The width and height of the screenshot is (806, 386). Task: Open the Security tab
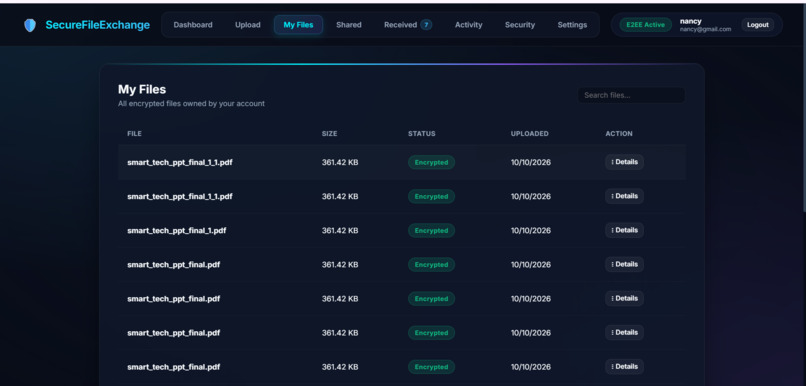point(520,25)
